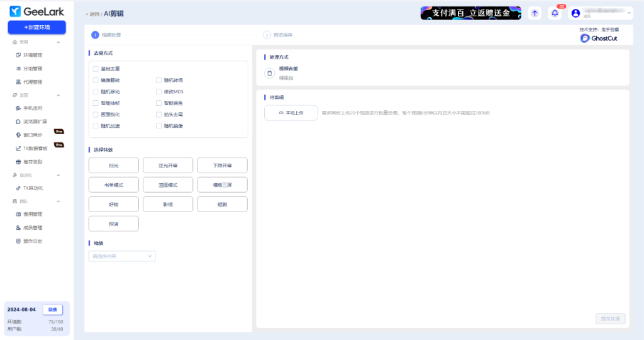Click the 支付满百 promotional banner
The height and width of the screenshot is (340, 644).
[470, 13]
